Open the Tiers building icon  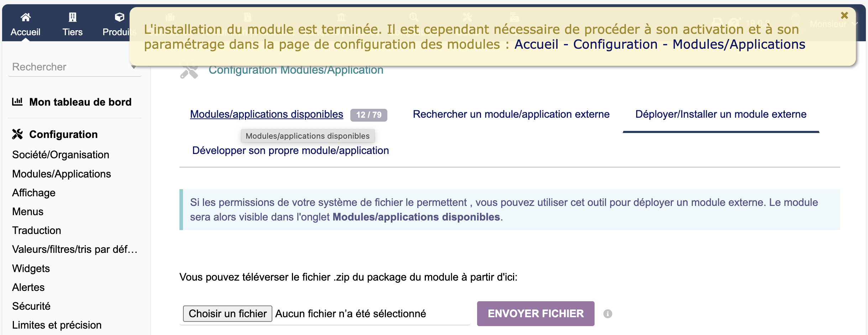tap(73, 17)
